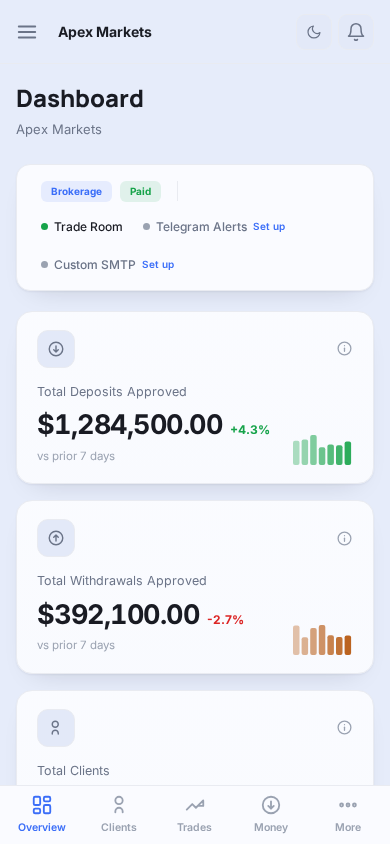The width and height of the screenshot is (390, 844).
Task: Click the Total Clients person icon
Action: (56, 728)
